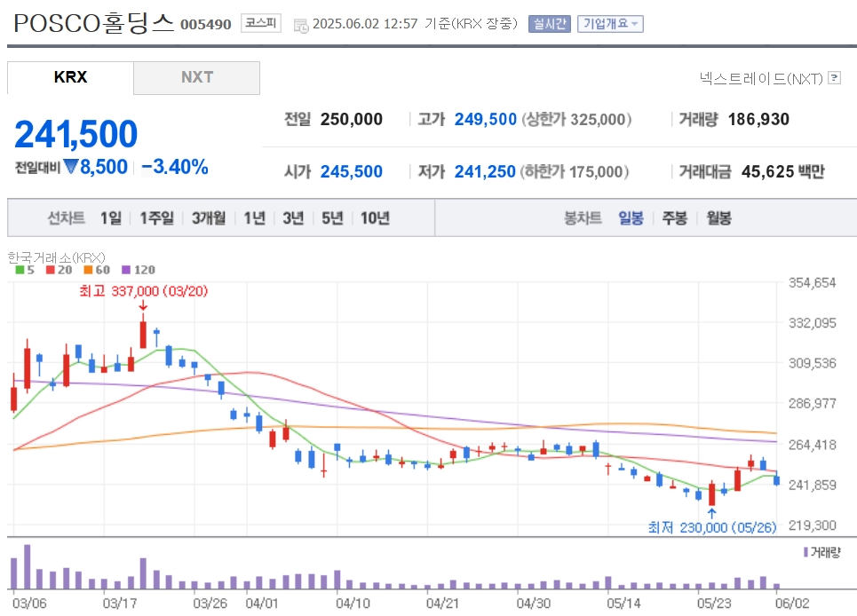Image resolution: width=857 pixels, height=616 pixels.
Task: Click the 시가 value 245,500
Action: point(352,171)
